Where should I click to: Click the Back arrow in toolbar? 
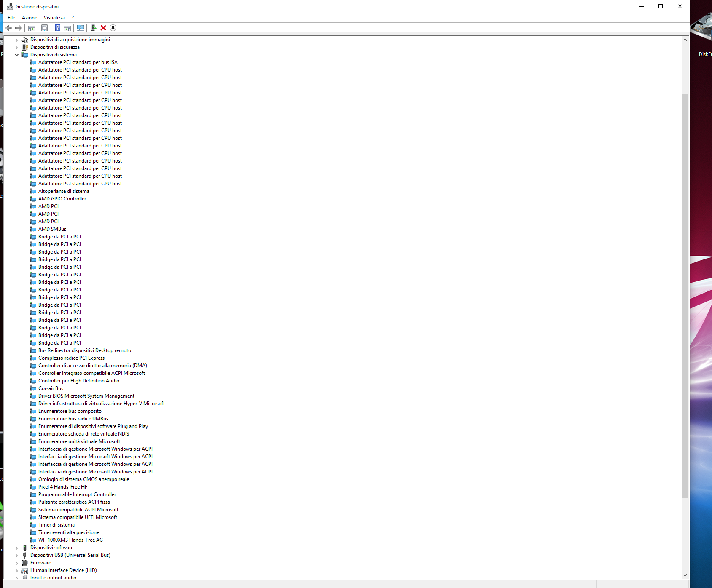coord(9,28)
